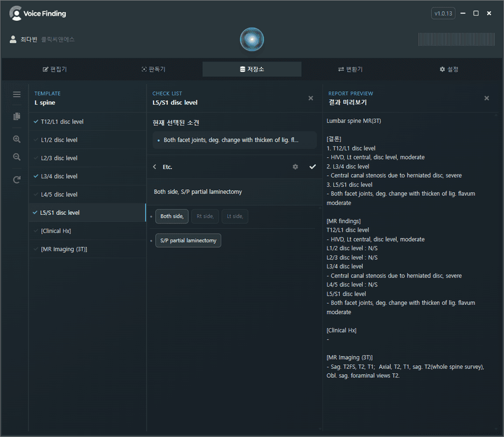
Task: Close the Check List panel
Action: point(310,98)
